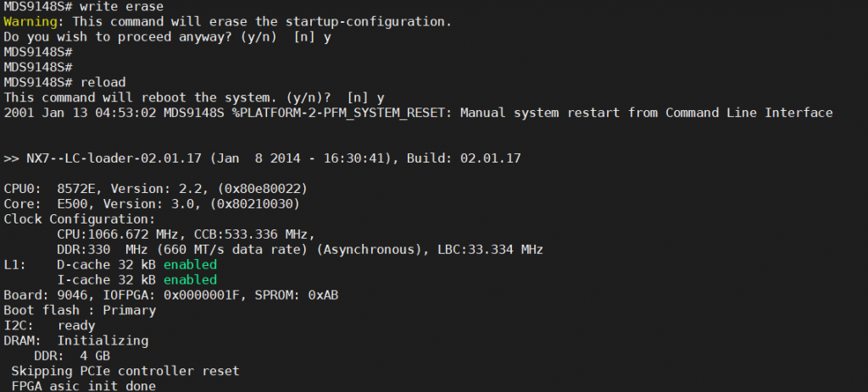Click the 'Skipping PCIe controller reset' line
This screenshot has height=392, width=868.
125,371
